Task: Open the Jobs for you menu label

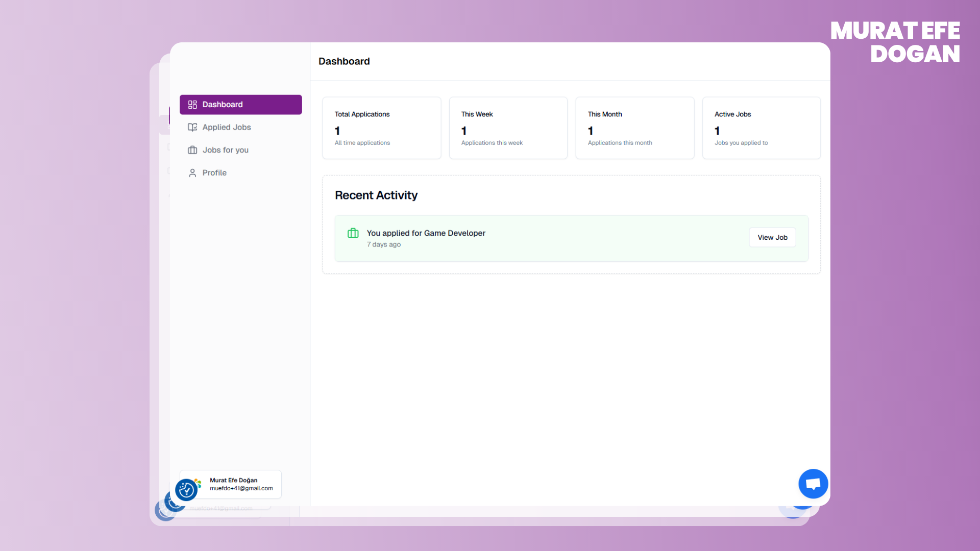Action: pos(226,150)
